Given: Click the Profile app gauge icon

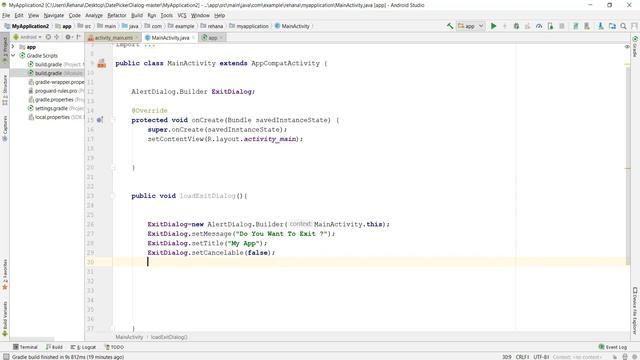Looking at the screenshot, I should 539,26.
